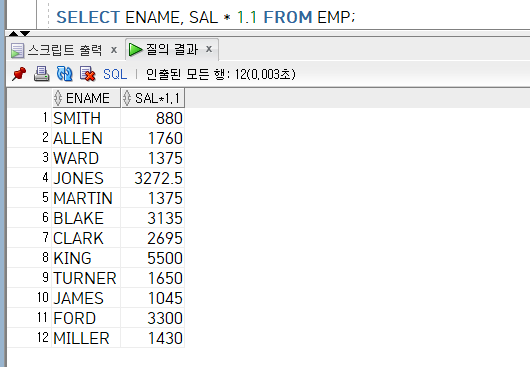Switch to the 스크립트 출력 tab
Image resolution: width=530 pixels, height=367 pixels.
(x=64, y=50)
